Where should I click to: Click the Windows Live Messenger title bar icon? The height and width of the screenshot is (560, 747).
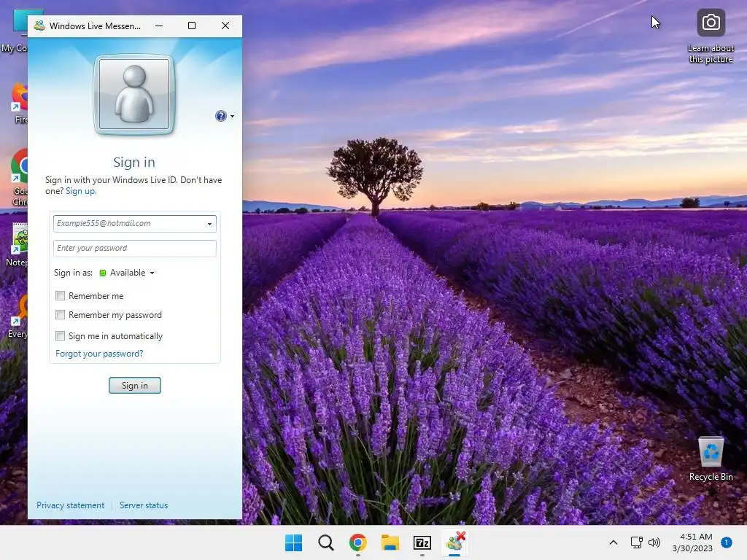pos(39,26)
